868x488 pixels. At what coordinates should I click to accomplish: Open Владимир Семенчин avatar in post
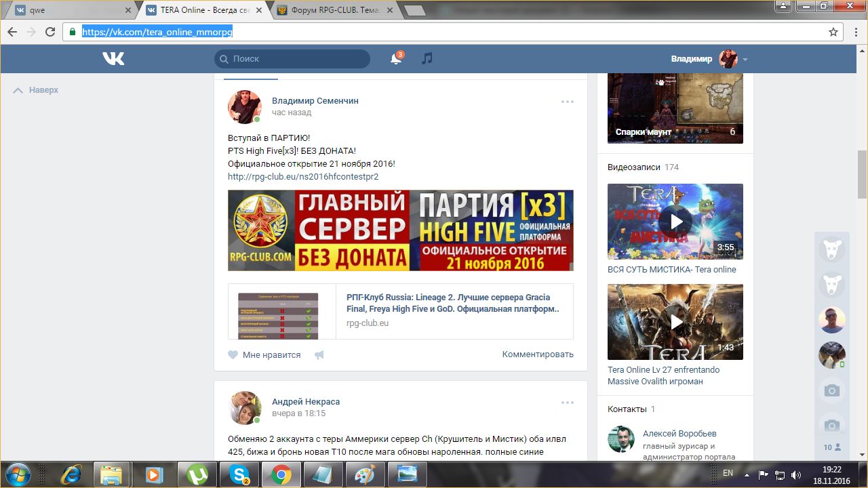[x=245, y=107]
